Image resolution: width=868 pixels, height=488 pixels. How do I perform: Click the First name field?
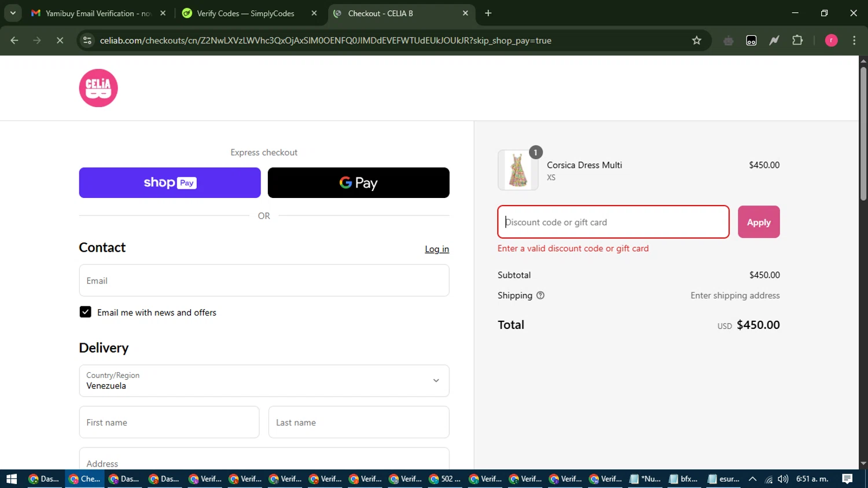169,422
